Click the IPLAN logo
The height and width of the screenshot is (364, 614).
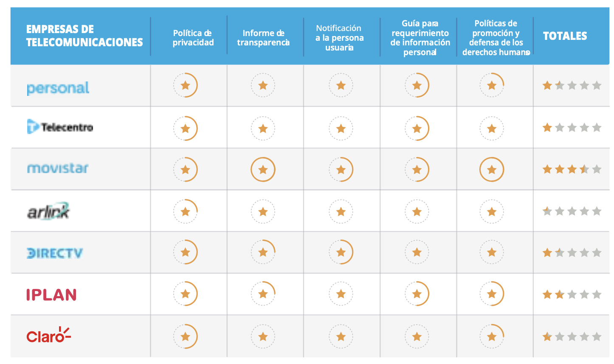51,295
